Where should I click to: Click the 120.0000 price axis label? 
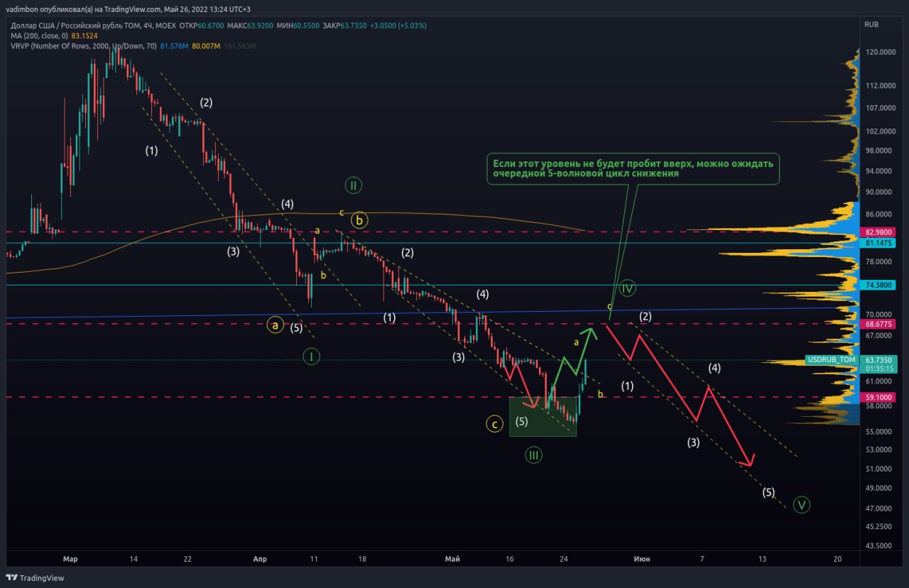pyautogui.click(x=881, y=53)
